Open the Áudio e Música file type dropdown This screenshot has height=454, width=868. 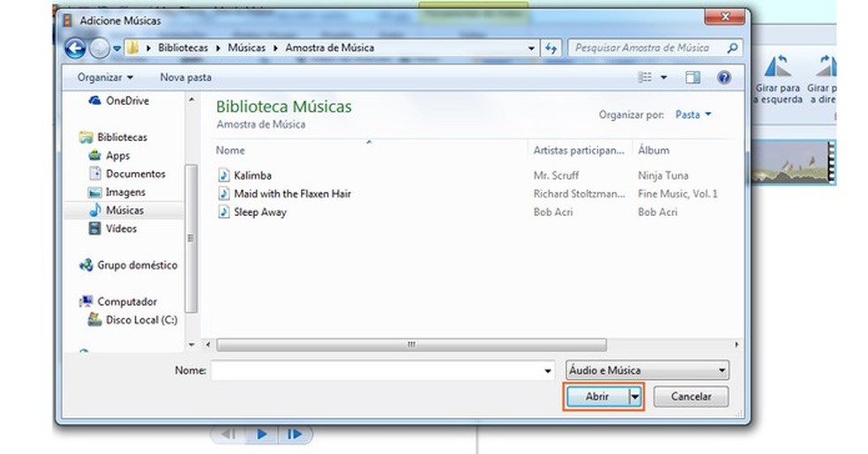[647, 370]
